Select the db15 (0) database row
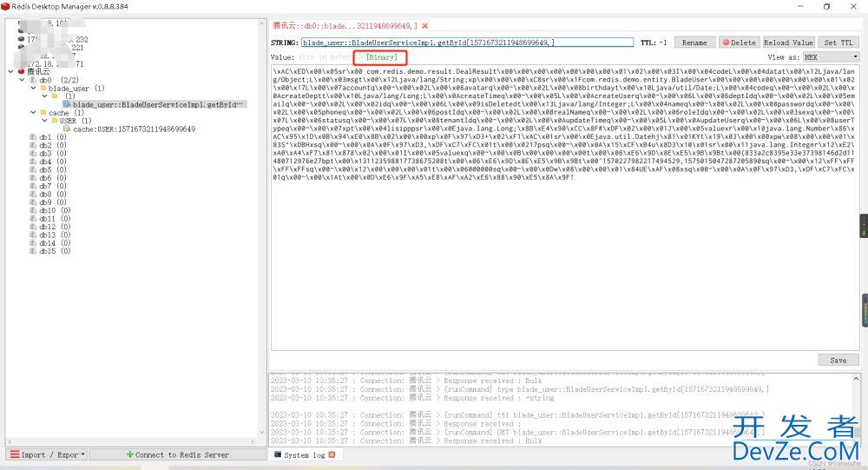 click(55, 251)
